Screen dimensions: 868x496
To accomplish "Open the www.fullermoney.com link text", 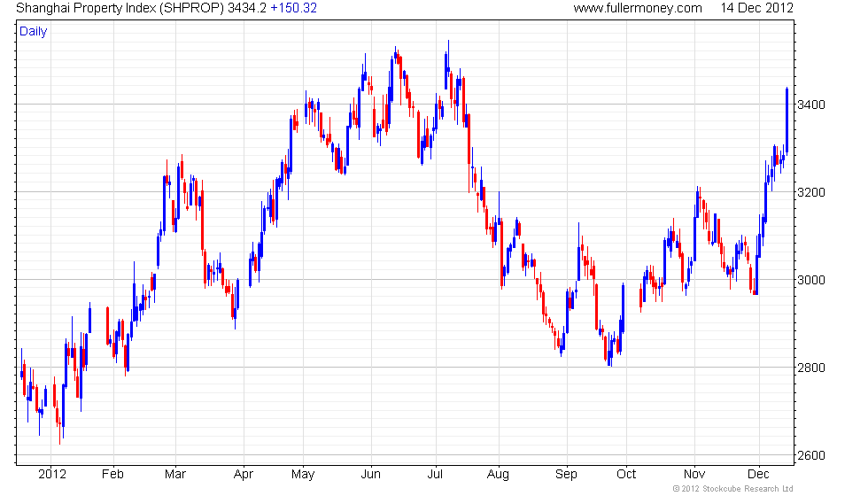I will click(x=638, y=8).
